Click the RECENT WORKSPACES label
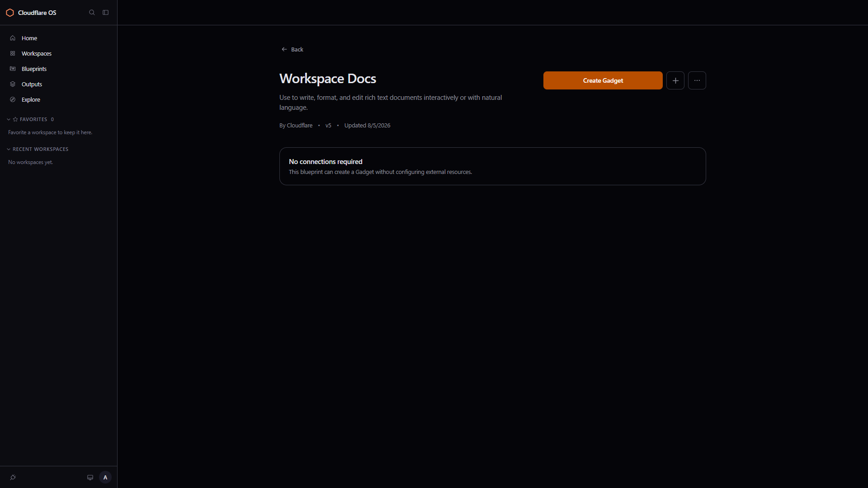This screenshot has width=868, height=488. [x=41, y=149]
